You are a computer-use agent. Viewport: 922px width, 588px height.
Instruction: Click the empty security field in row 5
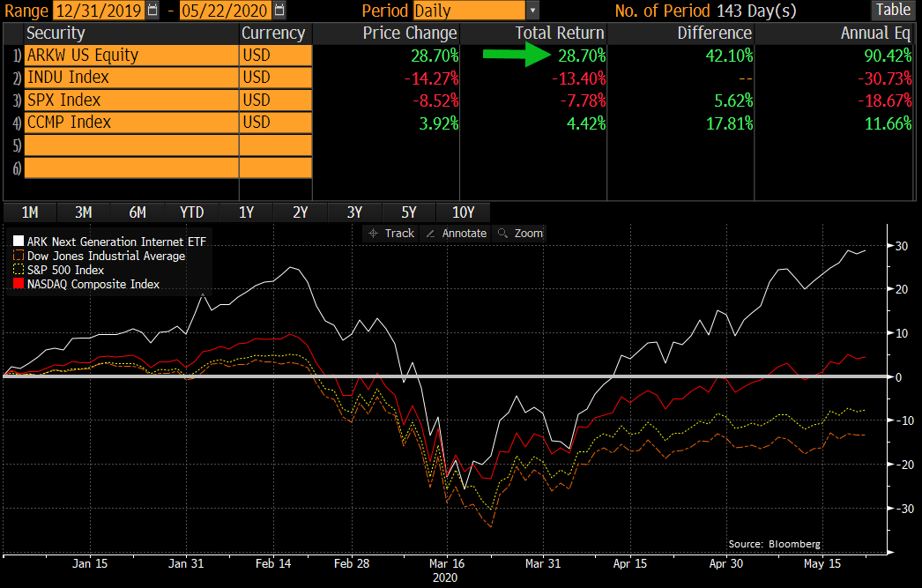[131, 145]
